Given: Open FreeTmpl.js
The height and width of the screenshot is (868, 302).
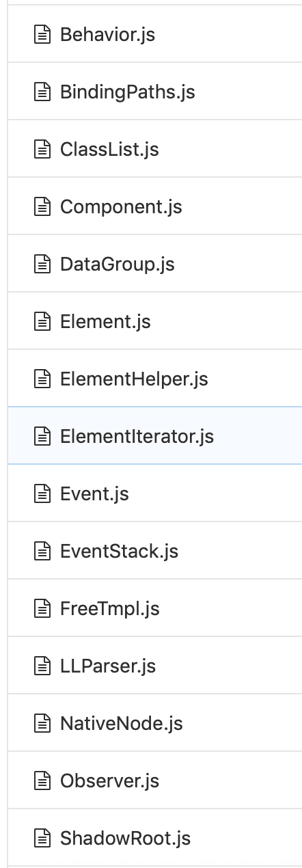Looking at the screenshot, I should point(110,608).
